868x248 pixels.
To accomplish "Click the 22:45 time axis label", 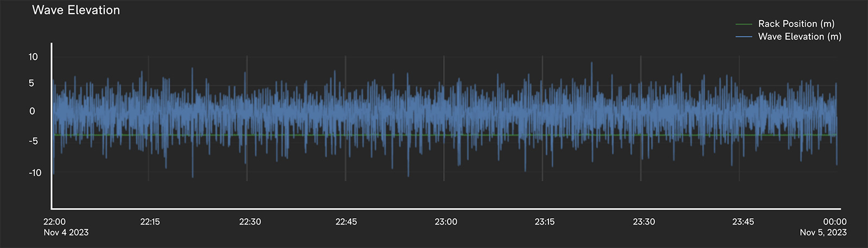I will (x=346, y=222).
